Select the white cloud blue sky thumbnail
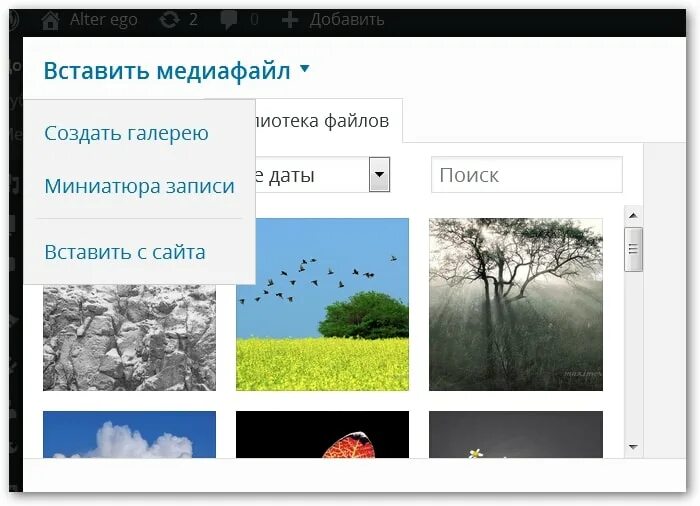The image size is (700, 506). point(129,435)
